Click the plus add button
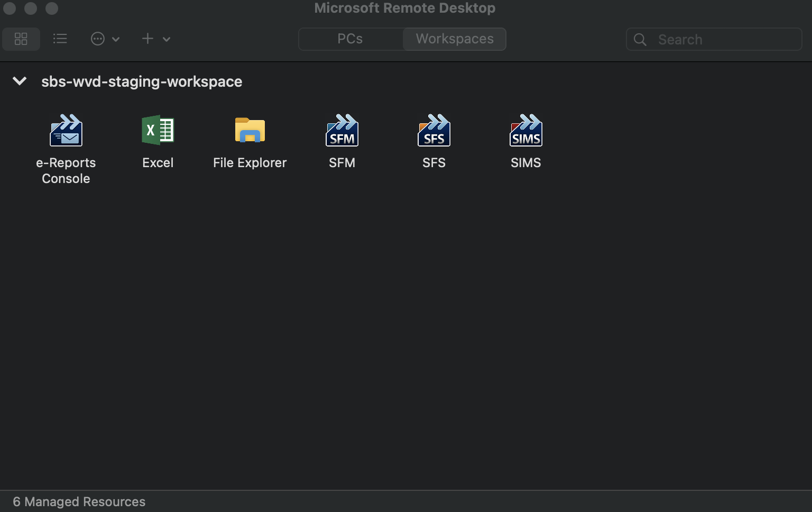 [147, 39]
